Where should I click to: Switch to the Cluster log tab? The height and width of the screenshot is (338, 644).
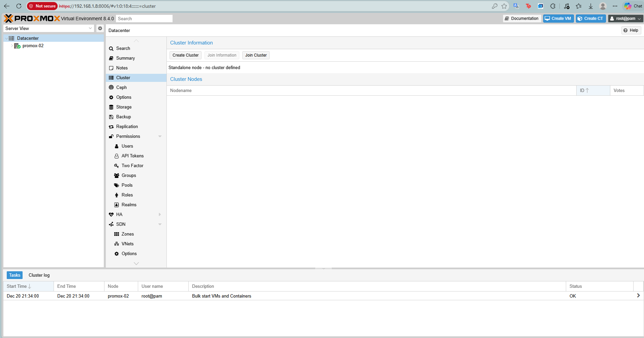pyautogui.click(x=39, y=275)
